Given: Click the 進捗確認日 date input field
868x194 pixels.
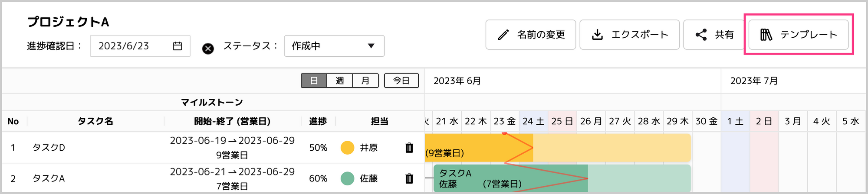Looking at the screenshot, I should coord(140,46).
